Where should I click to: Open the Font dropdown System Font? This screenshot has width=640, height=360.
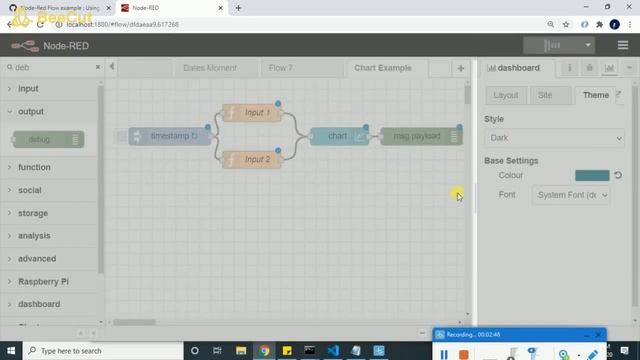(571, 195)
